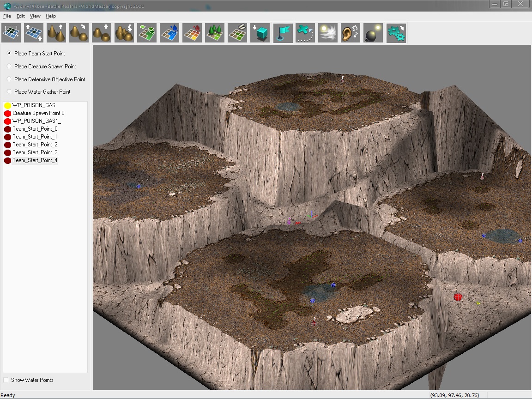Activate the teal flag points tool
Image resolution: width=532 pixels, height=399 pixels.
pyautogui.click(x=283, y=33)
